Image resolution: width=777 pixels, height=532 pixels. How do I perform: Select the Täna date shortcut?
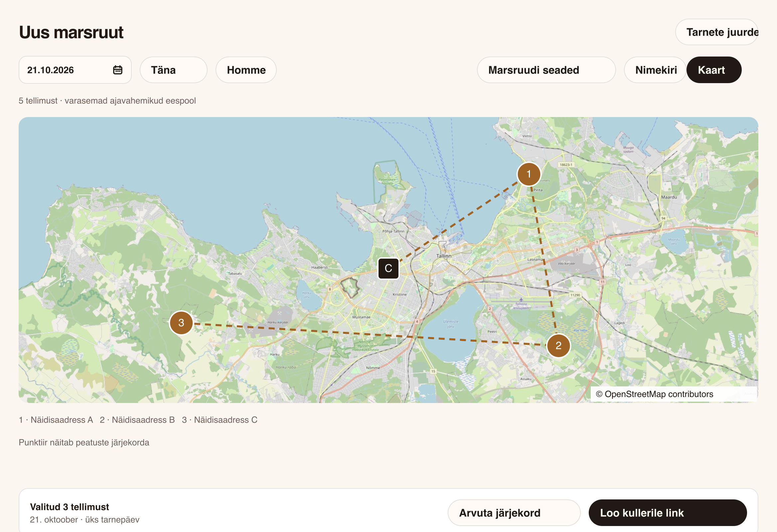click(x=174, y=70)
